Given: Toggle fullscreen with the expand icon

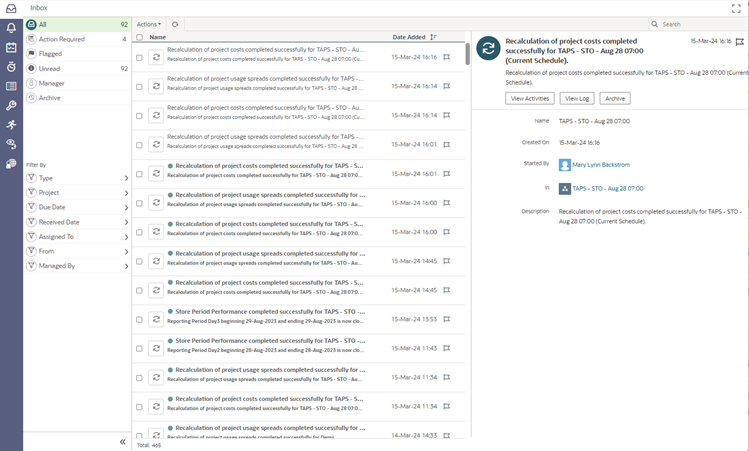Looking at the screenshot, I should 736,8.
